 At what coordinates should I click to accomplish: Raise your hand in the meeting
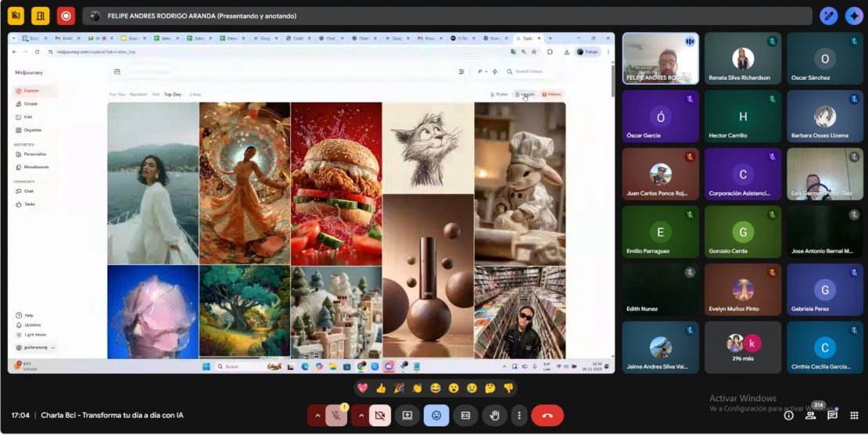[x=494, y=415]
